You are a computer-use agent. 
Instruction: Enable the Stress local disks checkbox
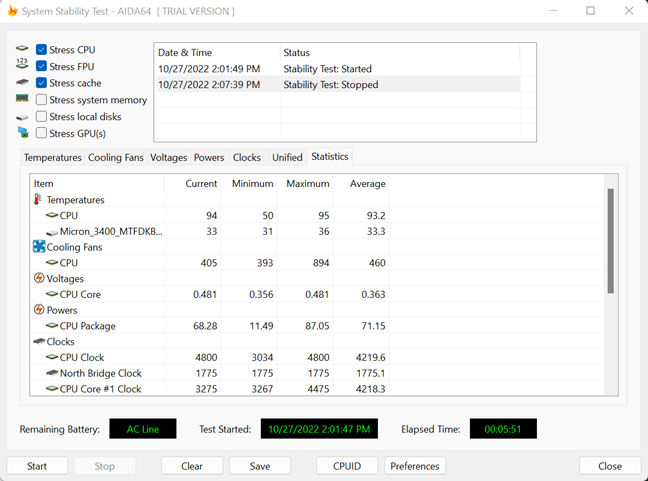coord(41,117)
